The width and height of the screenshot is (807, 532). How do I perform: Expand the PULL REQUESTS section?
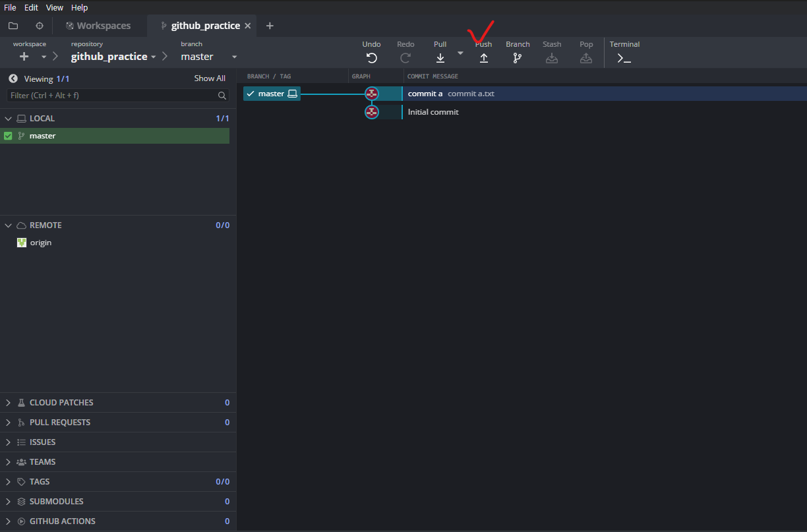coord(8,423)
